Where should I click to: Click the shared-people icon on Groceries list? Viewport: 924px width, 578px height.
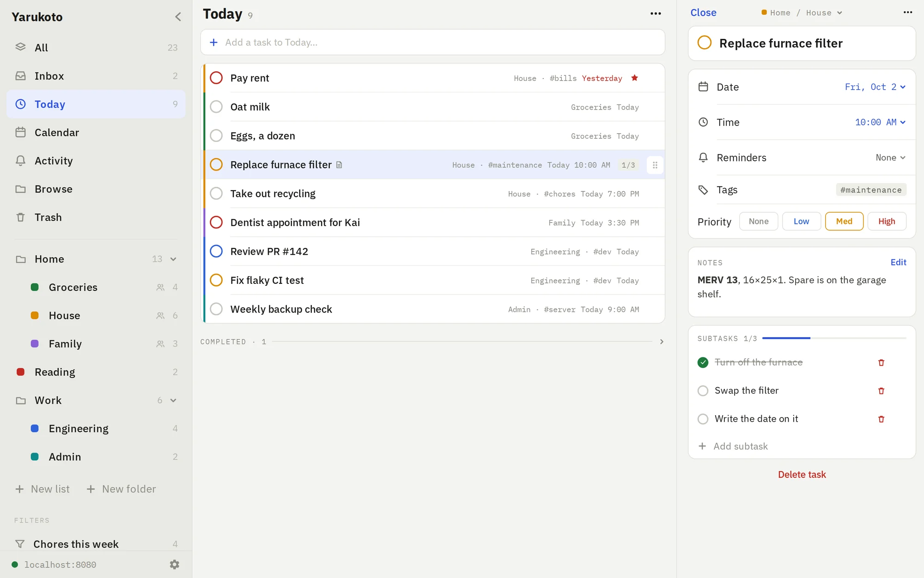point(160,287)
